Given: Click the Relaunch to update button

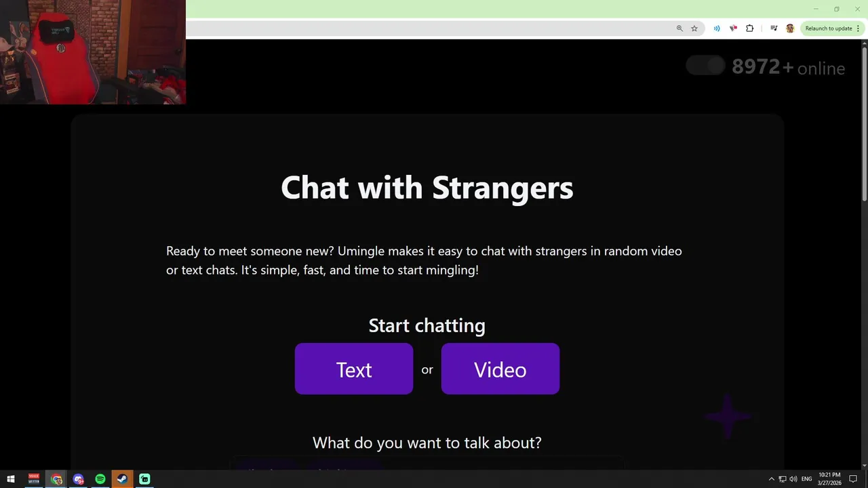Looking at the screenshot, I should tap(829, 28).
